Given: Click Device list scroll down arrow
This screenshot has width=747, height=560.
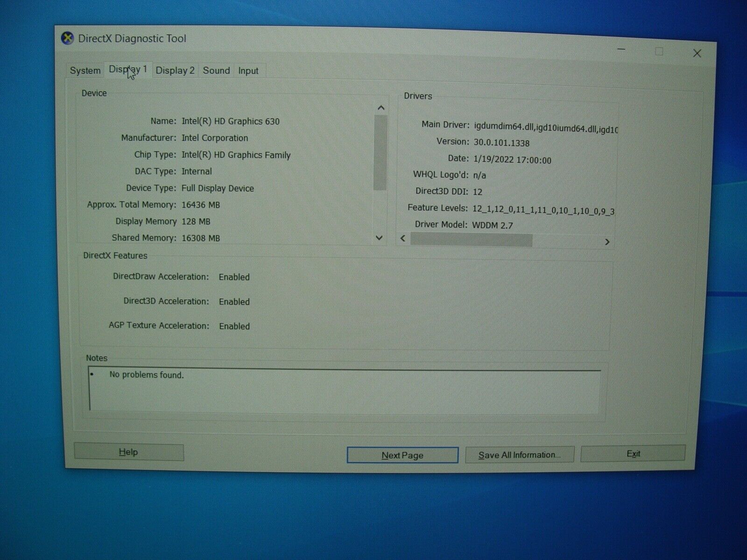Looking at the screenshot, I should pyautogui.click(x=379, y=238).
